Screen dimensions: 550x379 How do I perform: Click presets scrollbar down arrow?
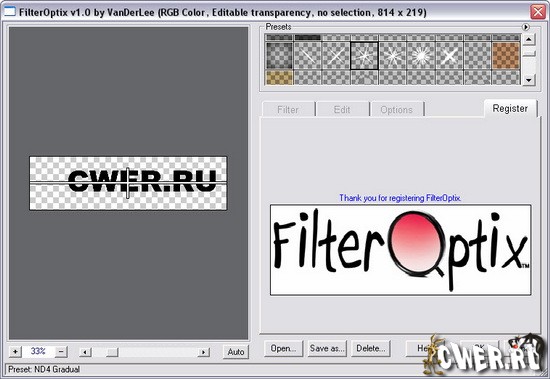pyautogui.click(x=529, y=80)
